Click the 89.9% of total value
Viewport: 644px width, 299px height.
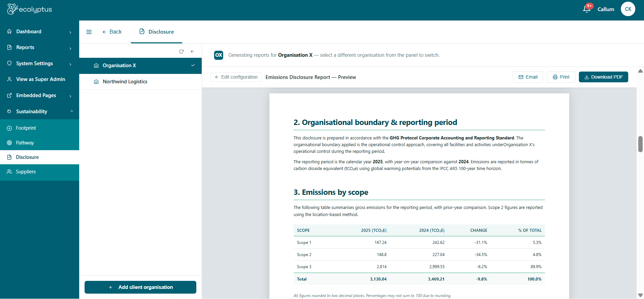(x=536, y=267)
